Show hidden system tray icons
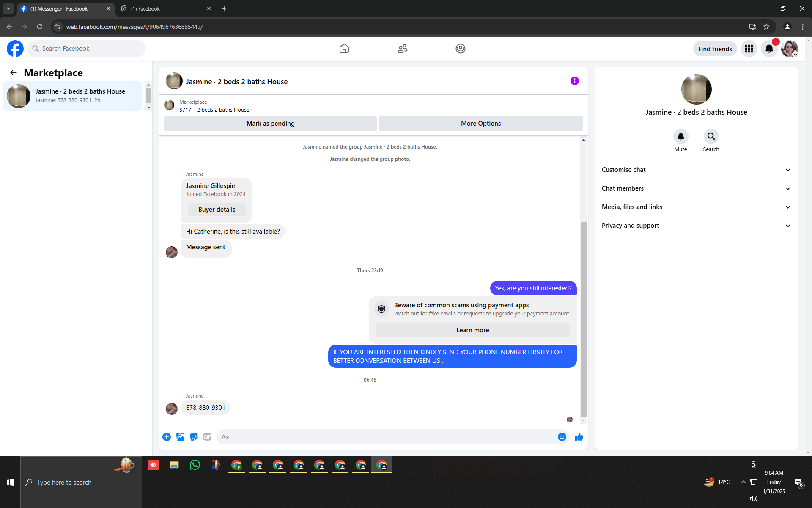Viewport: 812px width, 508px height. (x=743, y=482)
